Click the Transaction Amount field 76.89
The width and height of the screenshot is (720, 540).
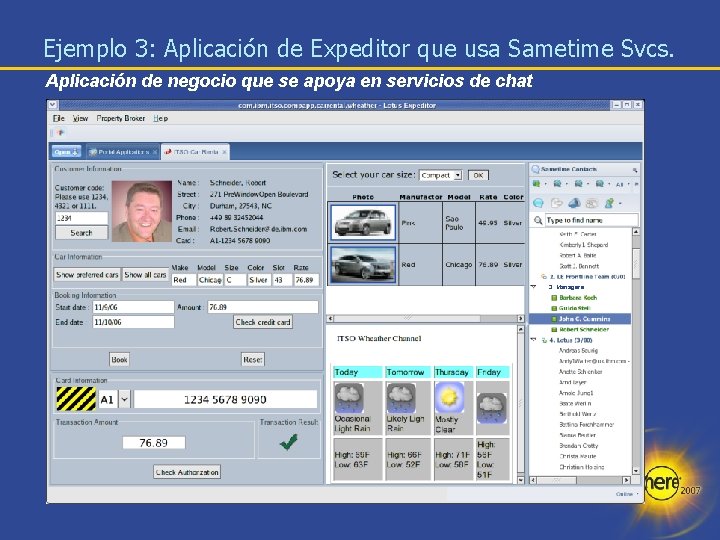pos(154,443)
